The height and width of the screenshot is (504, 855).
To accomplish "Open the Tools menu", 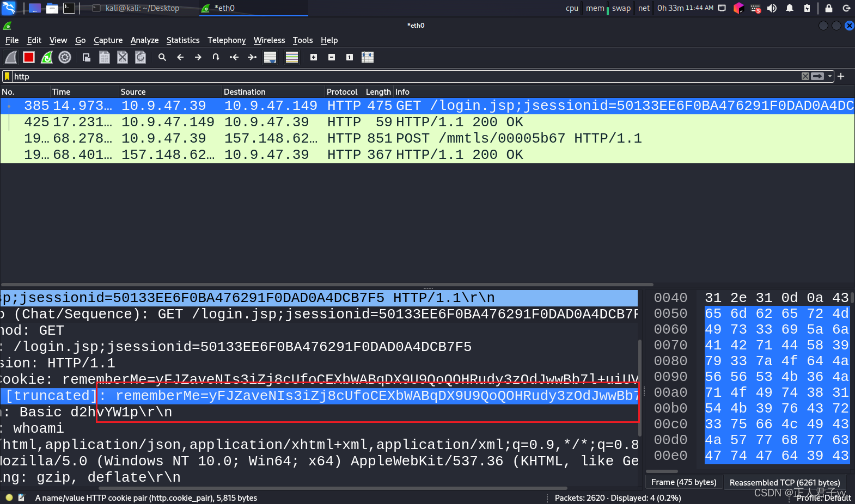I will (x=303, y=40).
